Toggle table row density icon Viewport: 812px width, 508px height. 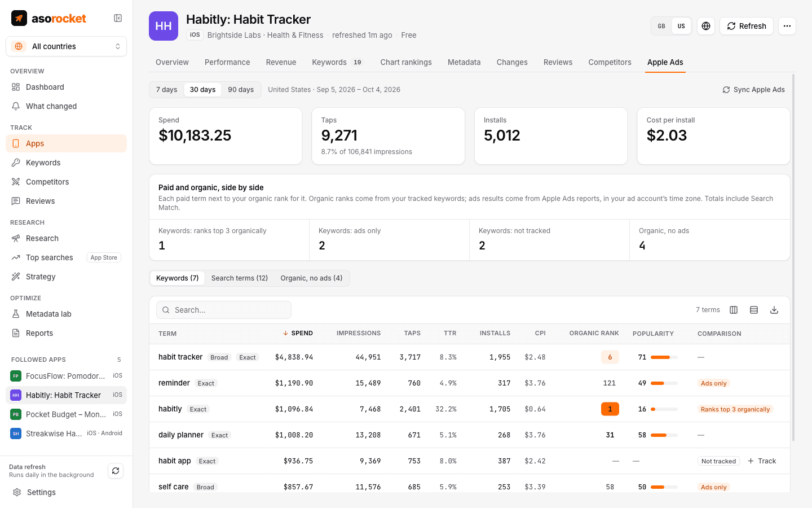point(754,310)
